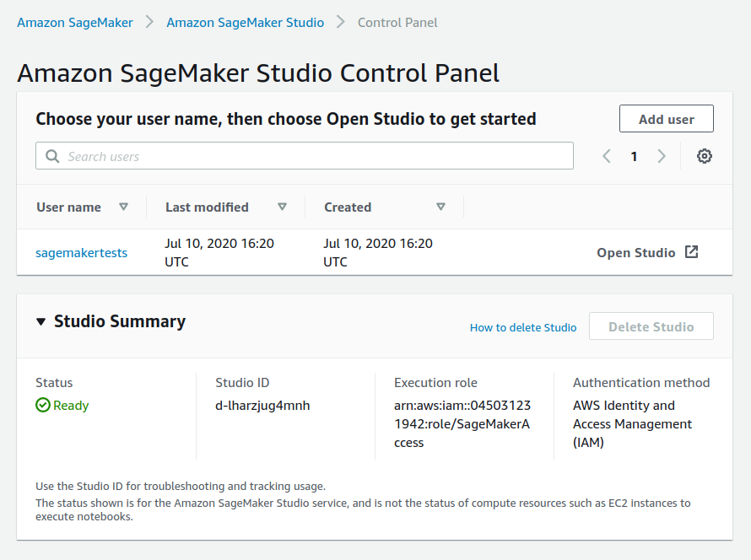Click the Authentication method label
The image size is (751, 560).
pyautogui.click(x=641, y=382)
